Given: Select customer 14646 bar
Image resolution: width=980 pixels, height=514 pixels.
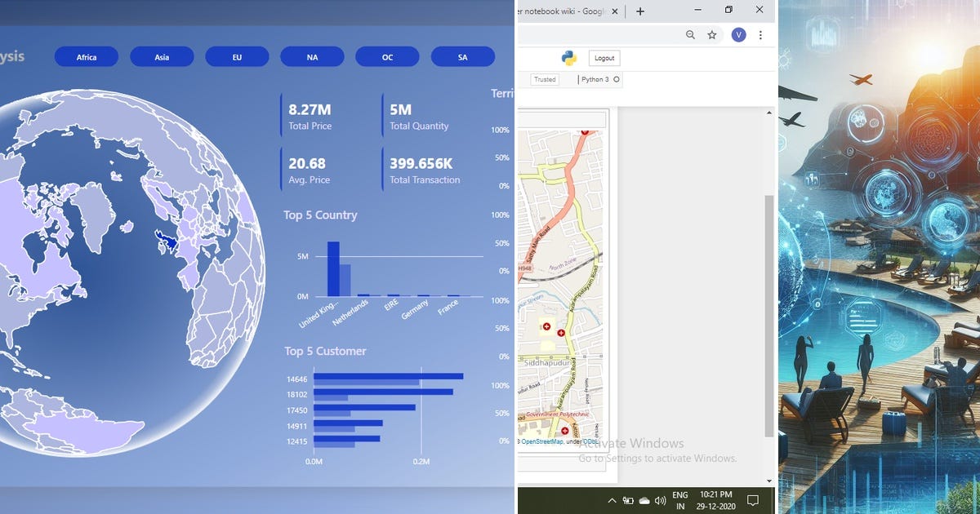Looking at the screenshot, I should click(388, 376).
